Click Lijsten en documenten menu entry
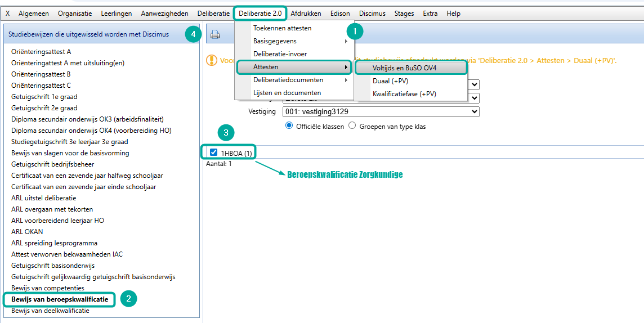Viewport: 644px width, 323px height. pos(287,93)
